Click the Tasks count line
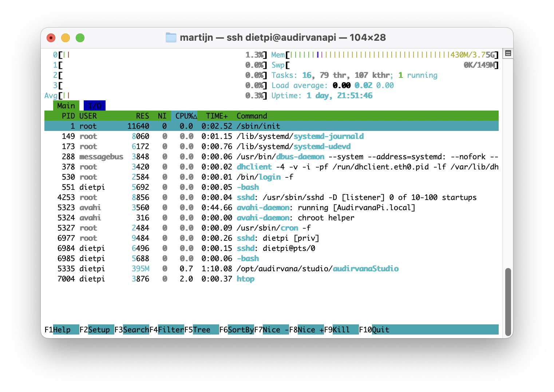Viewport: 554px width, 392px height. pyautogui.click(x=355, y=75)
